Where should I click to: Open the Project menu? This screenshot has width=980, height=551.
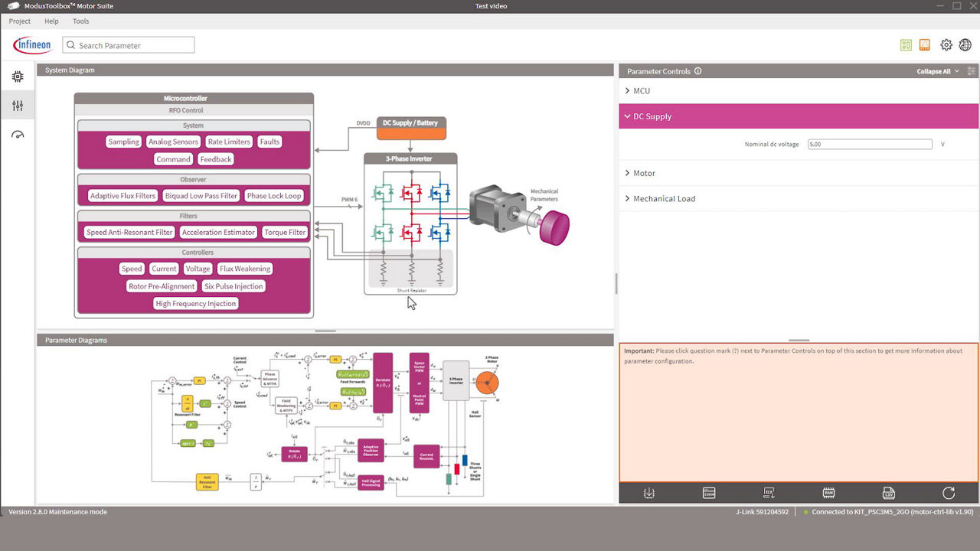pos(20,21)
